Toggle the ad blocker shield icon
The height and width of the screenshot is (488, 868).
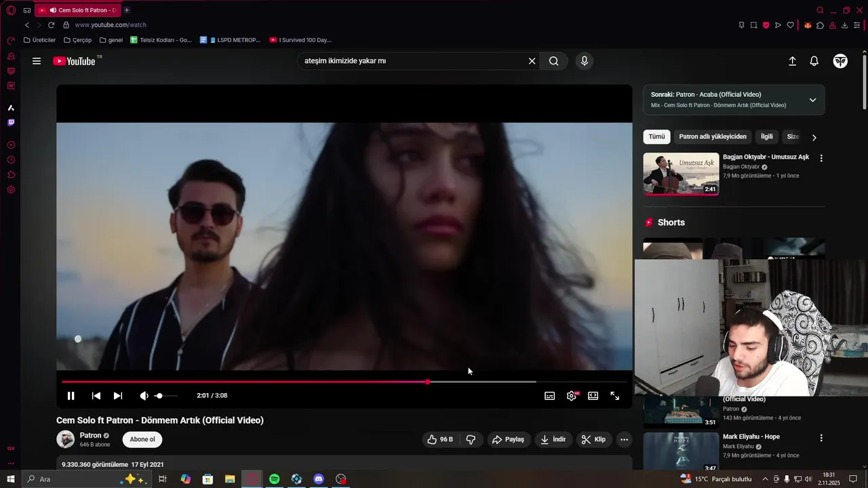[766, 25]
